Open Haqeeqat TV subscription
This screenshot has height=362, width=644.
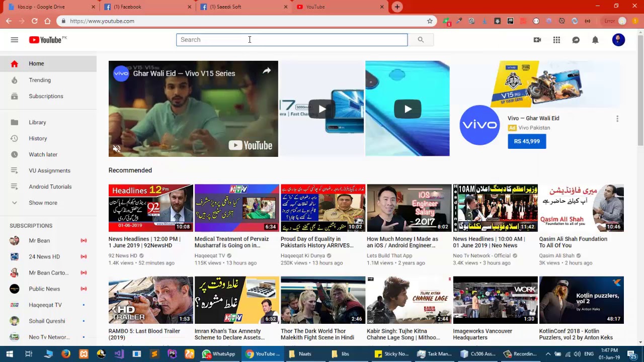(48, 305)
